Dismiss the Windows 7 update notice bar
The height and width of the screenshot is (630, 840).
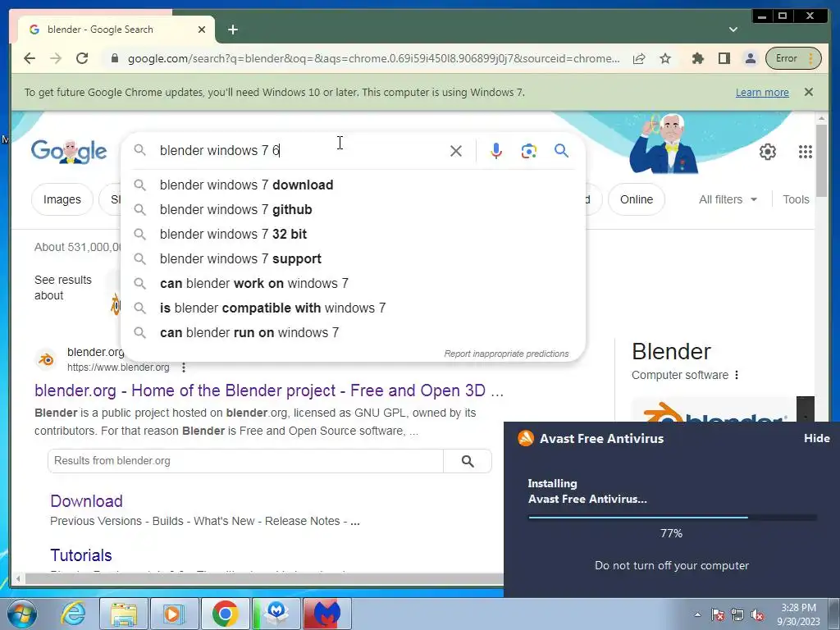[x=808, y=92]
